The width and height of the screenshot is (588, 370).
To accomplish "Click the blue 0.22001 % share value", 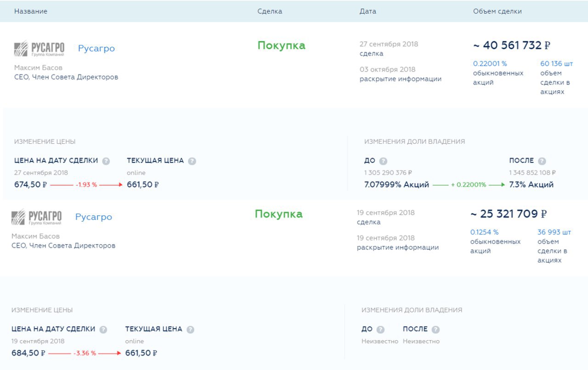I will [x=490, y=64].
